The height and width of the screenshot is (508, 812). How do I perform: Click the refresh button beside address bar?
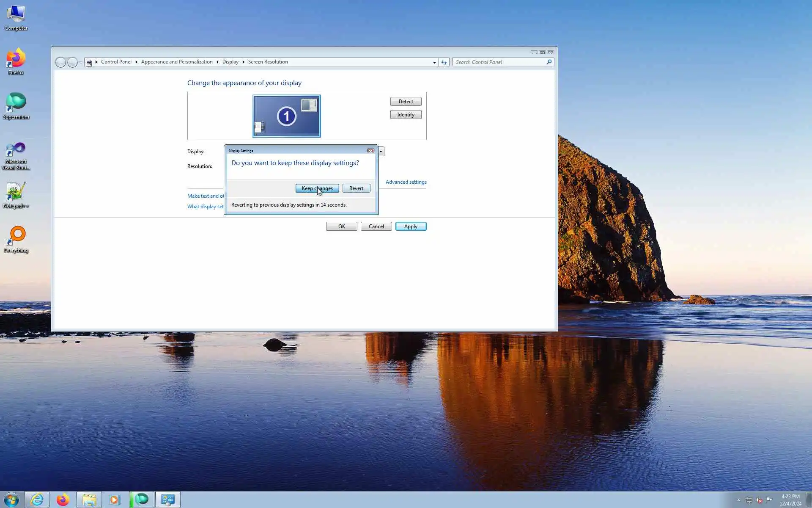click(x=444, y=62)
